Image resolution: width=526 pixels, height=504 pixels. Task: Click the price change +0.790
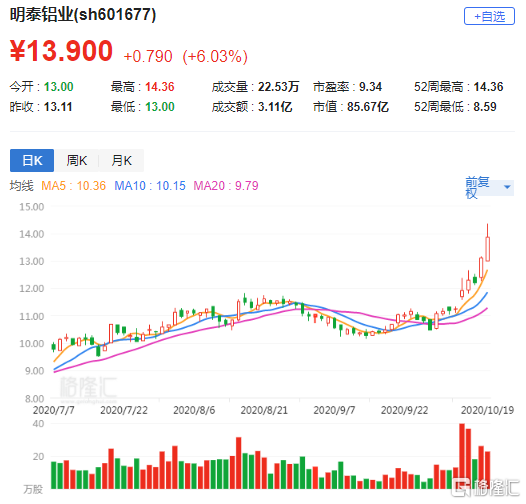point(148,56)
